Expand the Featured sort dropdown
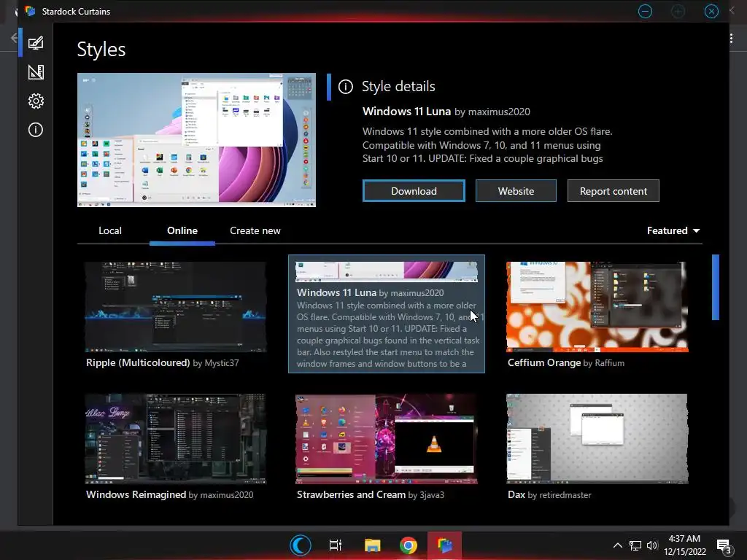 point(673,230)
